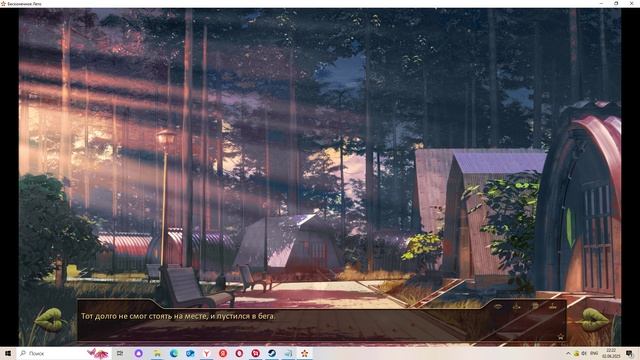This screenshot has height=360, width=640.
Task: Open the Opera browser taskbar icon
Action: click(239, 353)
